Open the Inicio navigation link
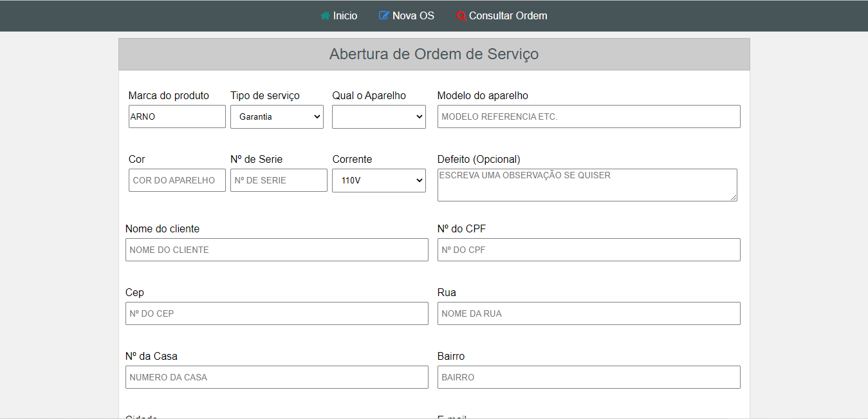Image resolution: width=868 pixels, height=419 pixels. click(345, 15)
